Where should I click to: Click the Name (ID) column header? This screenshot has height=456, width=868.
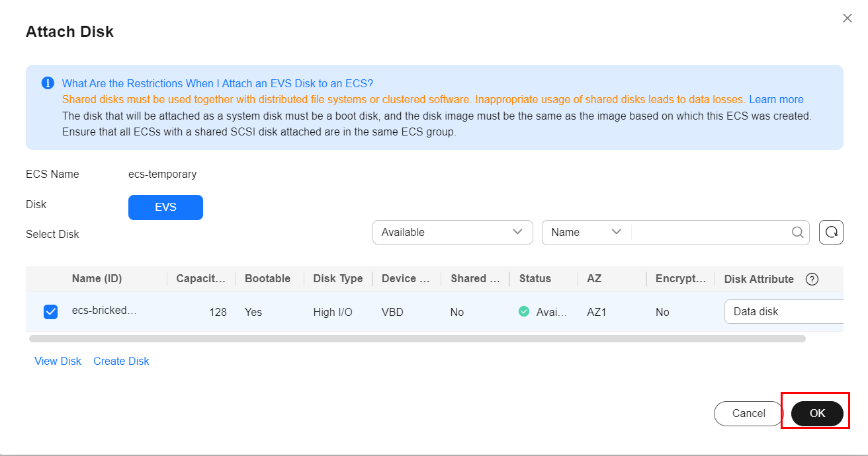point(97,279)
